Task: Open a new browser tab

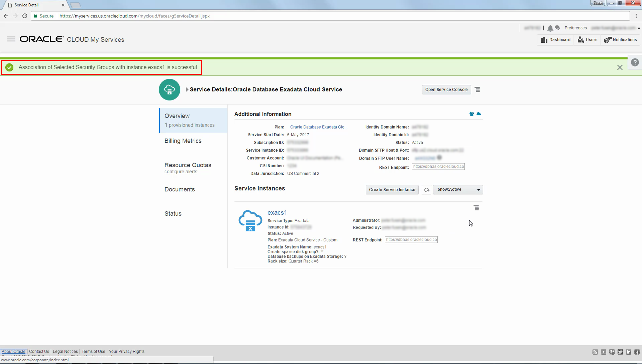Action: point(76,5)
